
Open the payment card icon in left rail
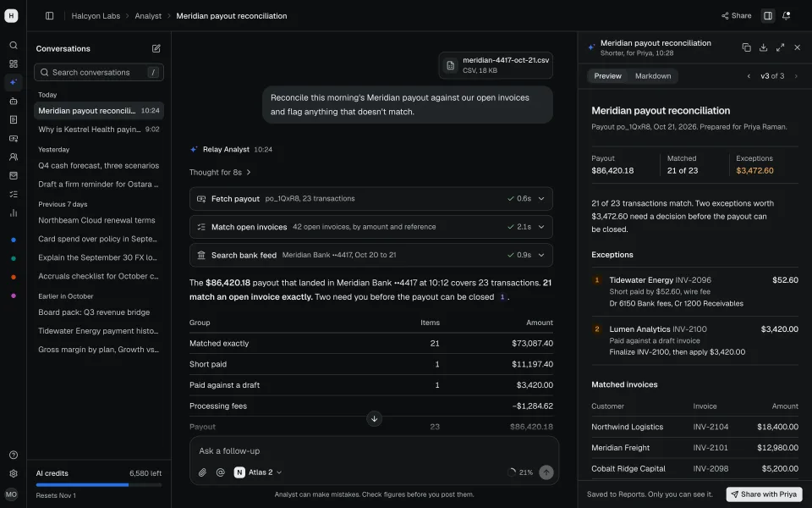pos(14,138)
